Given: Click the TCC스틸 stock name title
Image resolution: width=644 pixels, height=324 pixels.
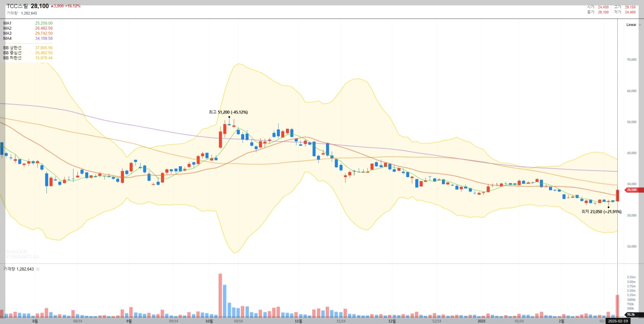Looking at the screenshot, I should pyautogui.click(x=17, y=6).
